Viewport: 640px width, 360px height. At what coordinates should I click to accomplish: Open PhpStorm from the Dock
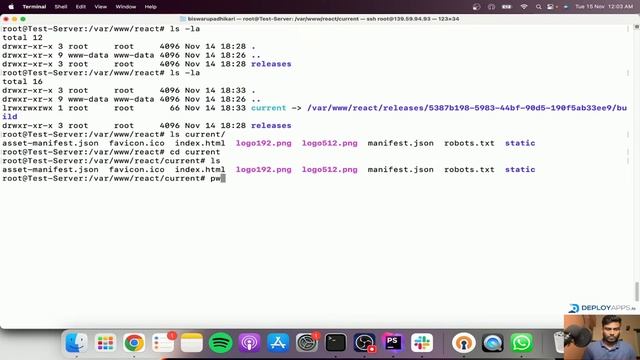click(393, 343)
